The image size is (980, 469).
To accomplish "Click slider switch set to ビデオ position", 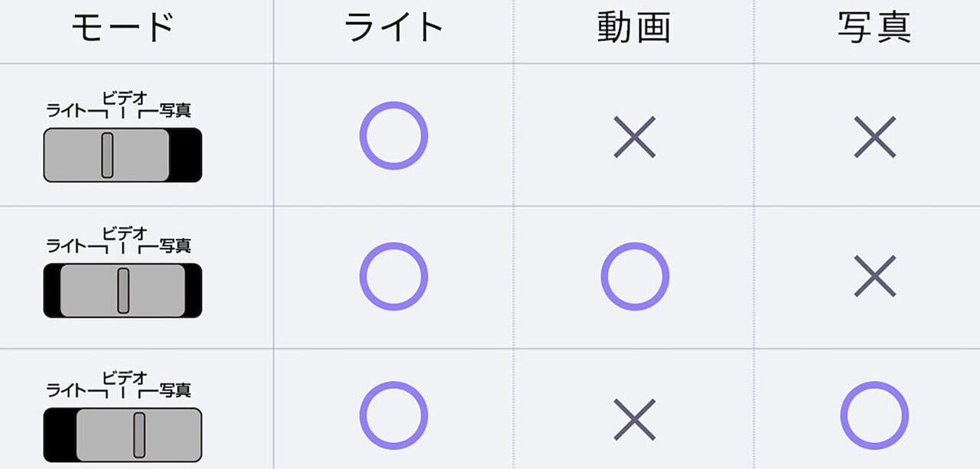I will tap(122, 290).
